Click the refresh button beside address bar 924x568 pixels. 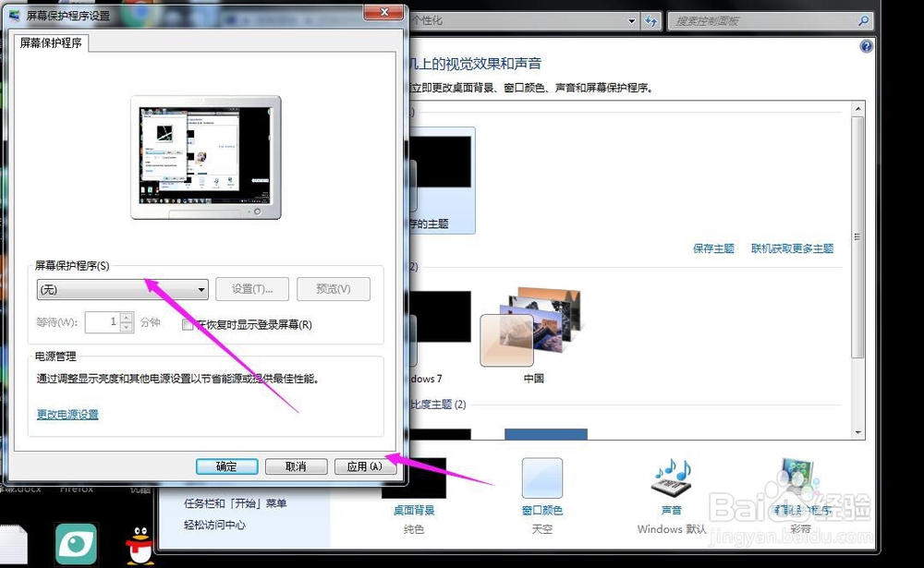(651, 21)
